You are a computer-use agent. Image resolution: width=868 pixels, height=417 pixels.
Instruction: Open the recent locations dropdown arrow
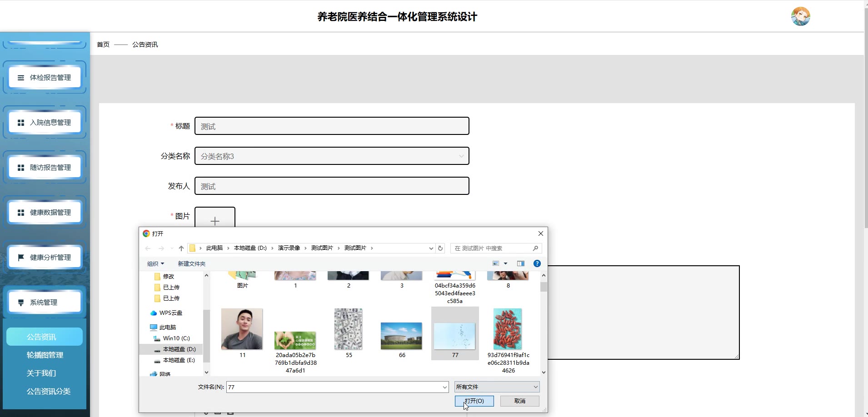tap(172, 248)
